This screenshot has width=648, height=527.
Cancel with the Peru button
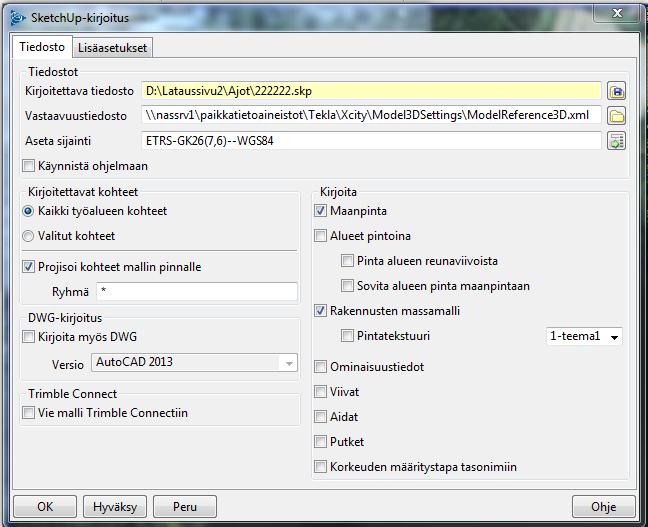point(185,507)
